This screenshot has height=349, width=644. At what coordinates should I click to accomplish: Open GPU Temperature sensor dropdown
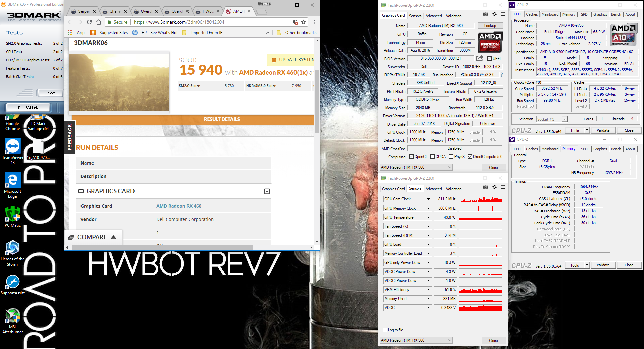428,217
